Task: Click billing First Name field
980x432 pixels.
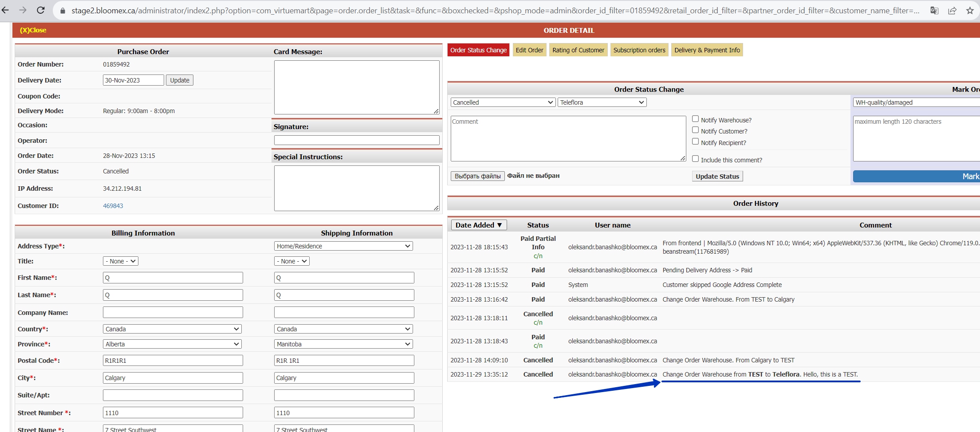Action: (x=173, y=278)
